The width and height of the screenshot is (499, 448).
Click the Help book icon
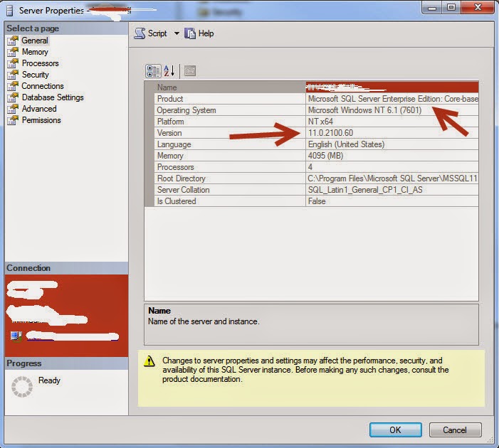click(x=190, y=33)
